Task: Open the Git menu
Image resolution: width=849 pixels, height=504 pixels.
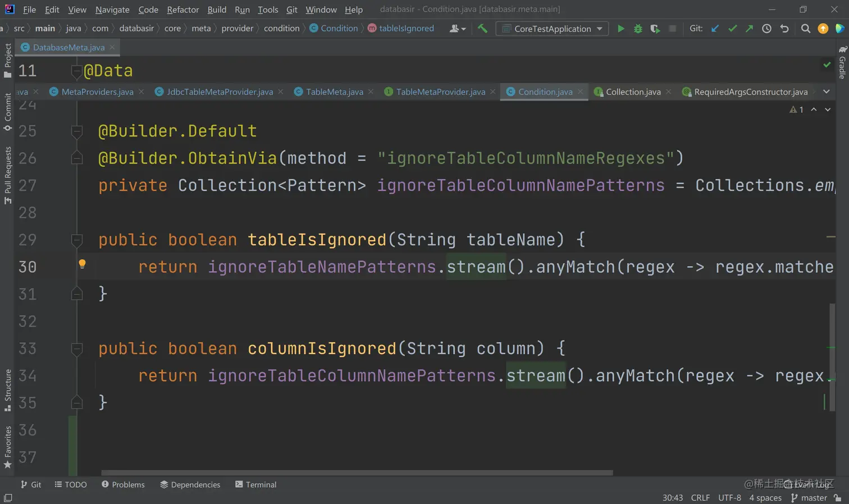Action: pyautogui.click(x=292, y=10)
